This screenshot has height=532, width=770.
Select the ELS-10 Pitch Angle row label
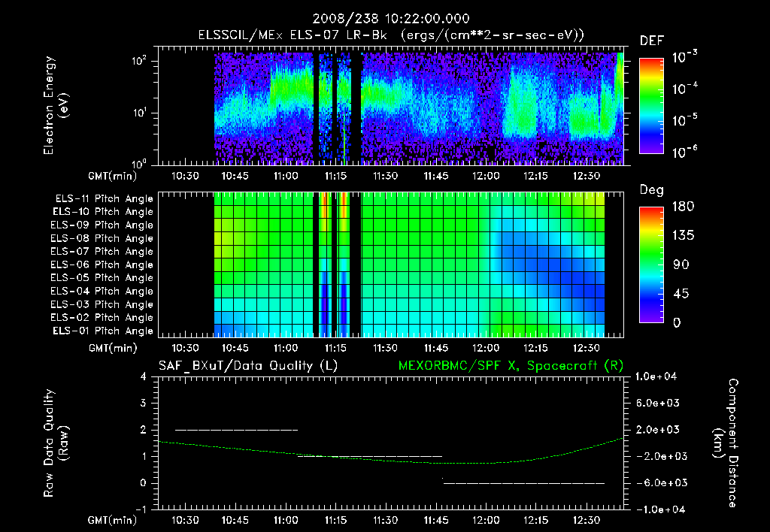(102, 212)
